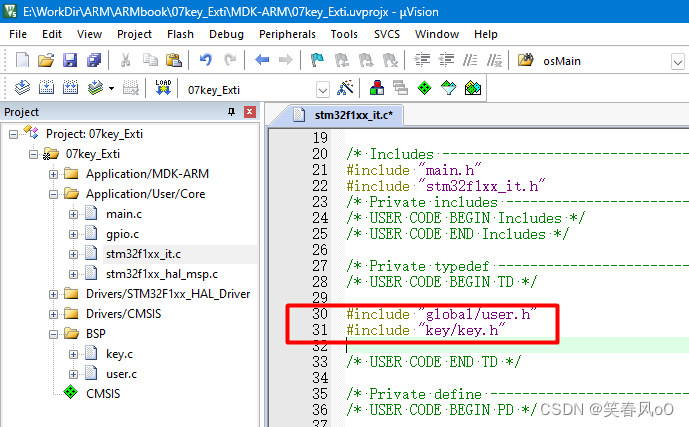
Task: Expand the key.c file node
Action: click(73, 354)
